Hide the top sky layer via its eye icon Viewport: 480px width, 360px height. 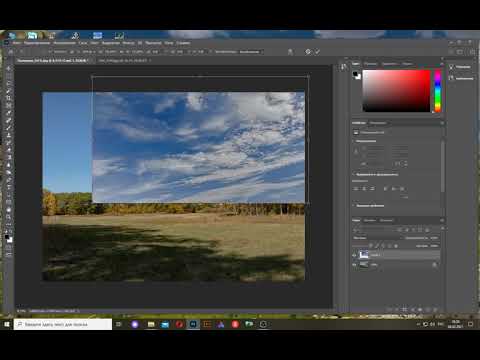pos(354,255)
